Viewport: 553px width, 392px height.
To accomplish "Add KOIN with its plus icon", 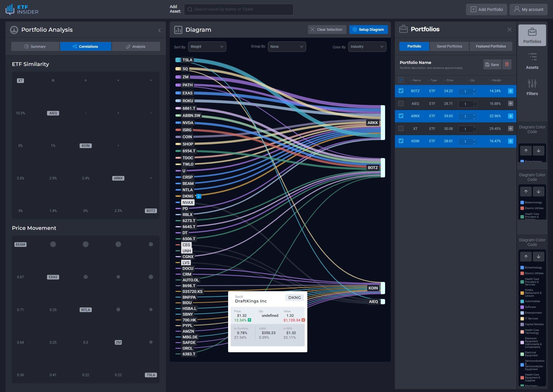I will 510,141.
